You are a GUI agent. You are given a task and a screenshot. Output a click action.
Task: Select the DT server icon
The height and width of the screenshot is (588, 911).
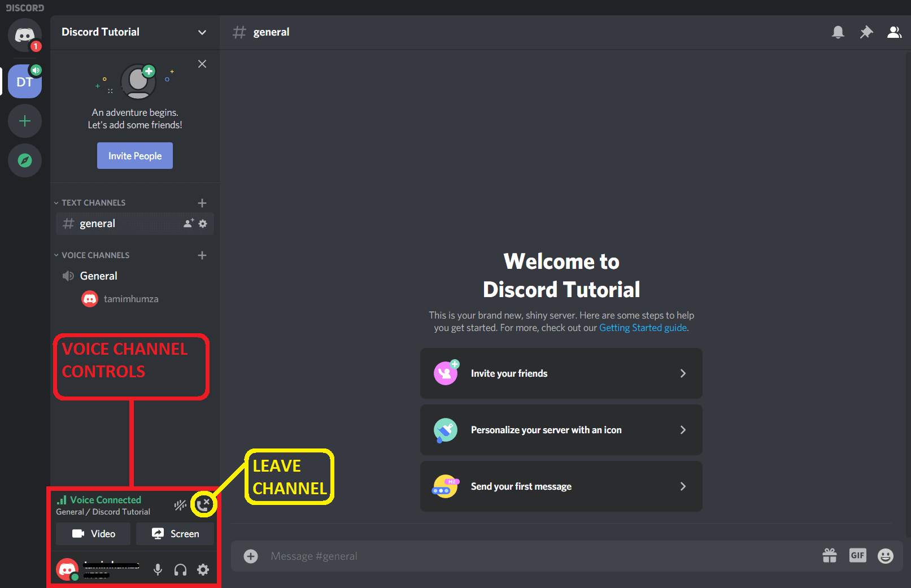click(x=24, y=81)
